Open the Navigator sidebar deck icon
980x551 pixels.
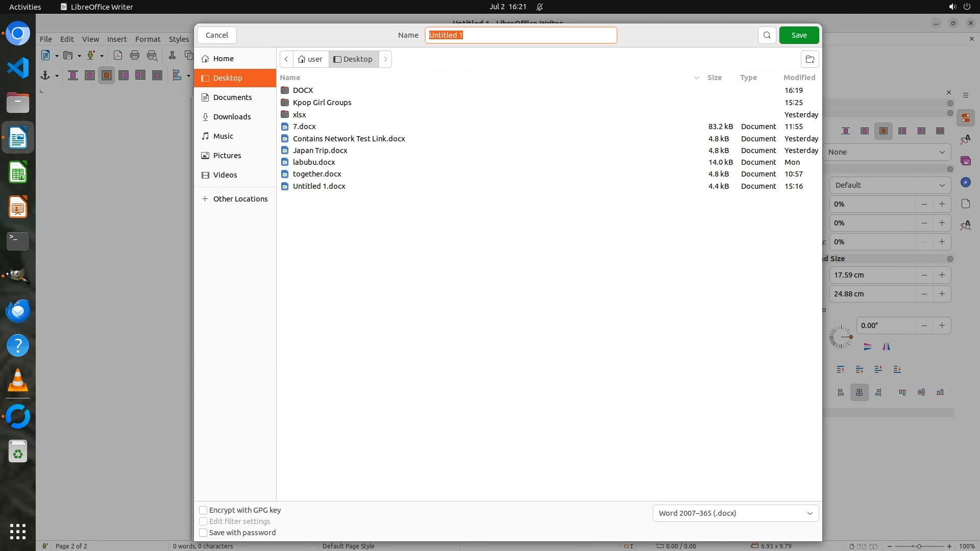[965, 183]
